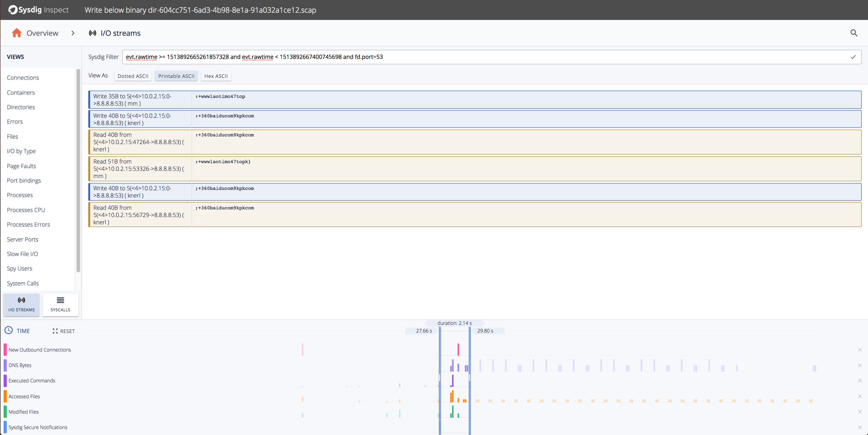Remove the Modified Files timeline row

coord(860,412)
